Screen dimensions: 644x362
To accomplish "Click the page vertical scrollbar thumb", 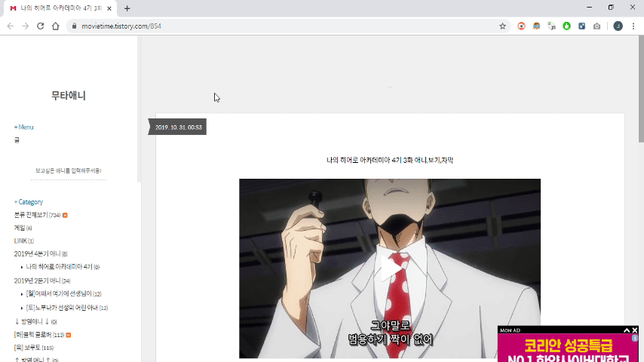I will 641,89.
